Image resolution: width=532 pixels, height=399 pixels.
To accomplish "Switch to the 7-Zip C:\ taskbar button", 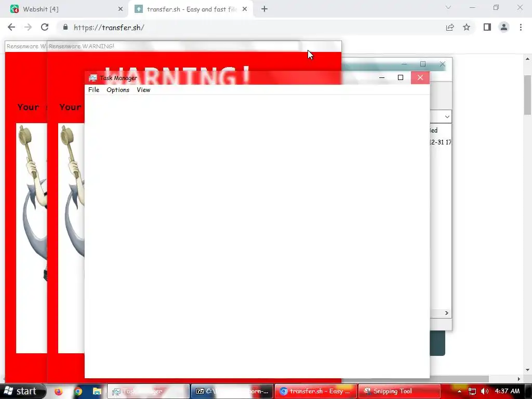I will 232,391.
